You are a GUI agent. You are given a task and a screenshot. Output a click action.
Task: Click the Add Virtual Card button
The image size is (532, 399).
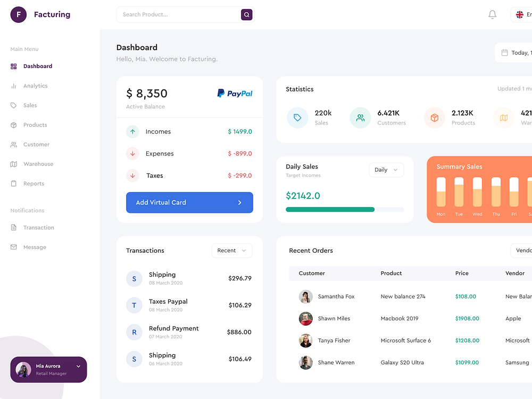(189, 202)
